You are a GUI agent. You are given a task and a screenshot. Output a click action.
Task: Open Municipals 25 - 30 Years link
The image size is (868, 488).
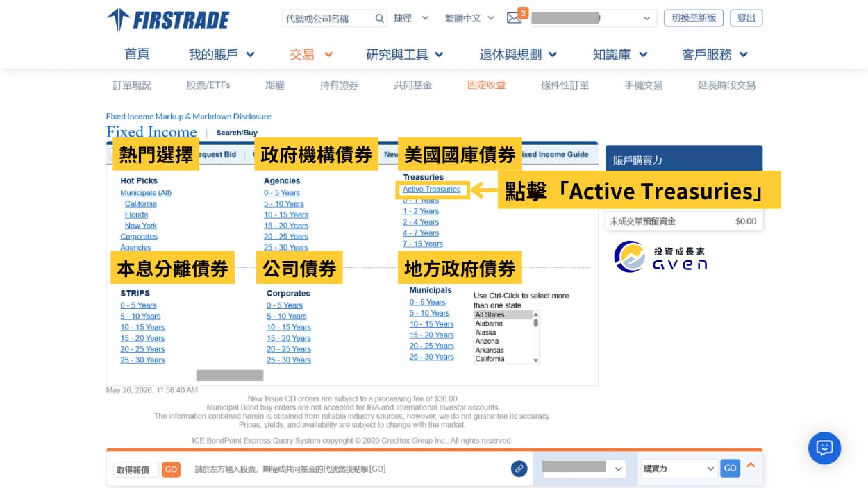(432, 357)
